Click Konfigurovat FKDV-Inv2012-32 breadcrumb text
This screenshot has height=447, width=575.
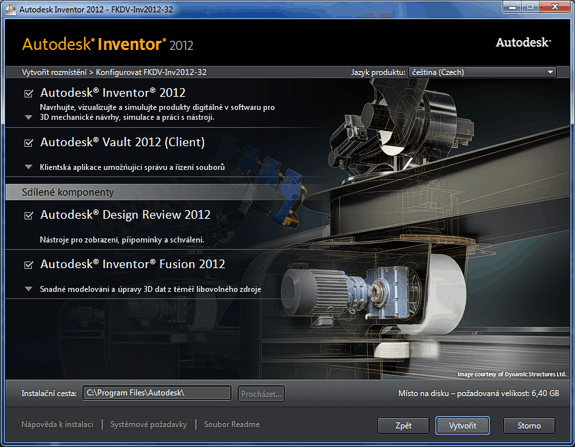151,72
